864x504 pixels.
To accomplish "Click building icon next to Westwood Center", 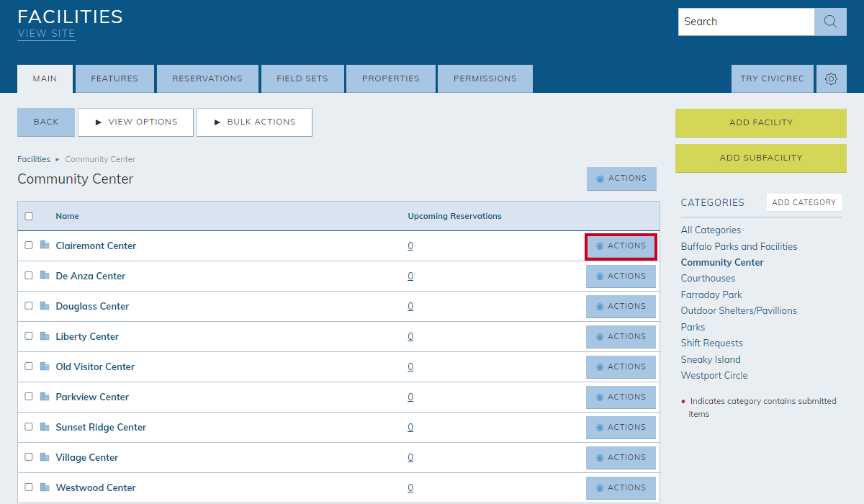I will [x=45, y=487].
